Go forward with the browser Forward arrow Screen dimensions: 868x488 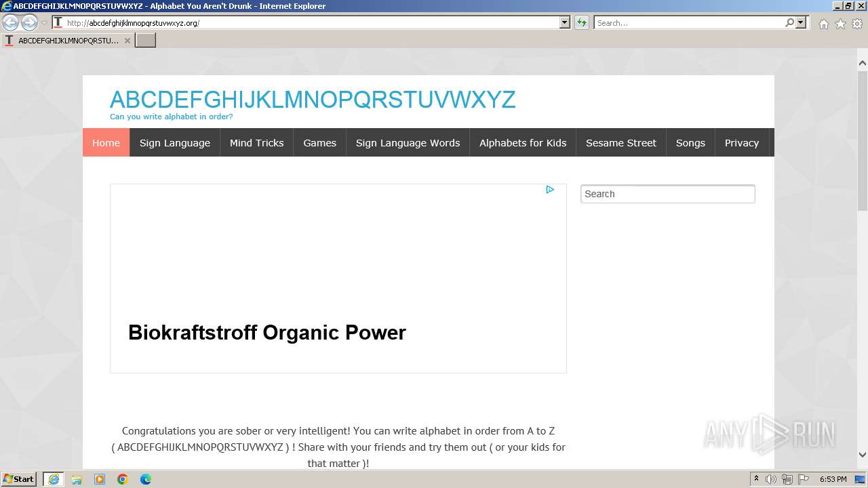point(29,22)
